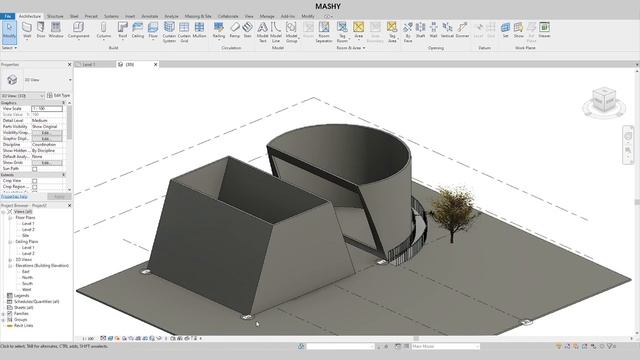Toggle the Families checkbox in Project Browser
640x360 pixels.
pos(10,313)
